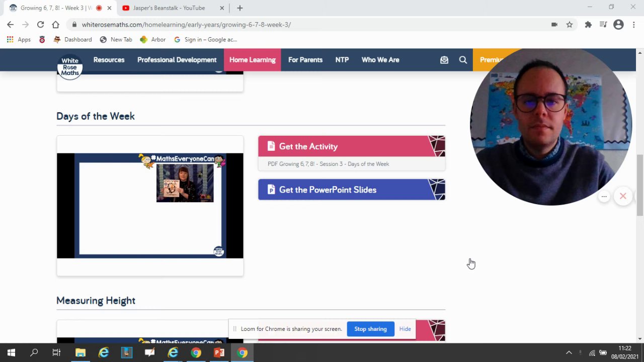The height and width of the screenshot is (362, 644).
Task: Open the Chrome three-dot menu
Action: coord(634,24)
